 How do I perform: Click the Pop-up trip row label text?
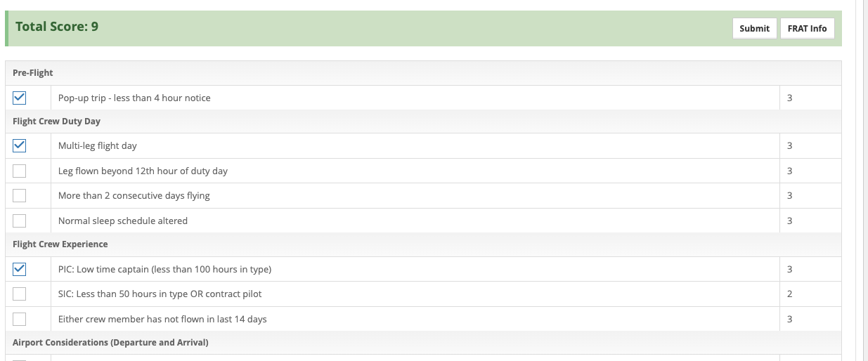(x=134, y=98)
